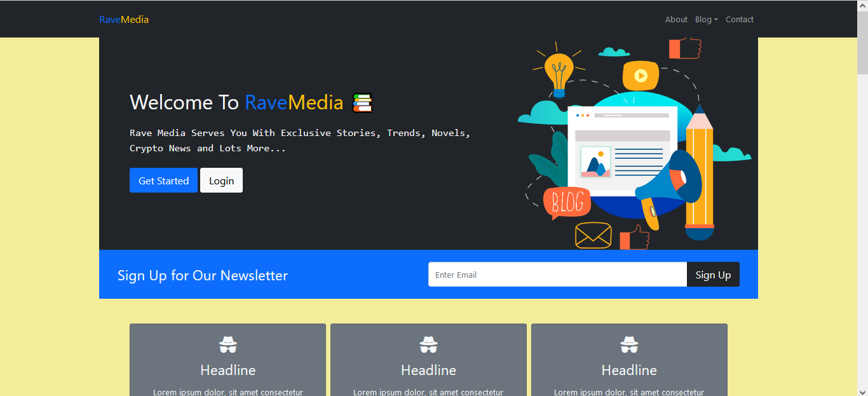Select About in the navigation bar
This screenshot has height=396, width=868.
[x=676, y=19]
